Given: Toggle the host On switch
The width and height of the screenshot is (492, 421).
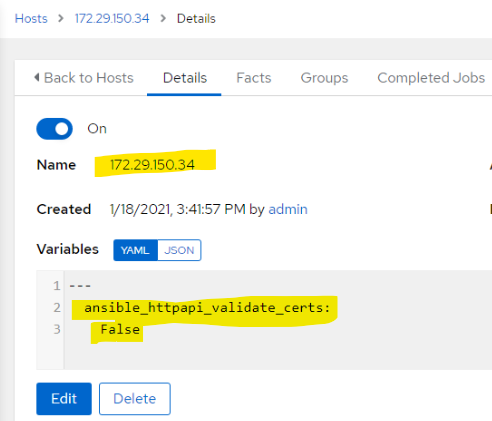Looking at the screenshot, I should click(x=54, y=129).
